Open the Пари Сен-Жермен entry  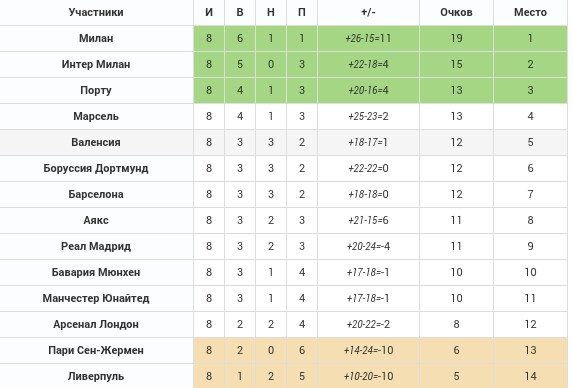pos(96,350)
